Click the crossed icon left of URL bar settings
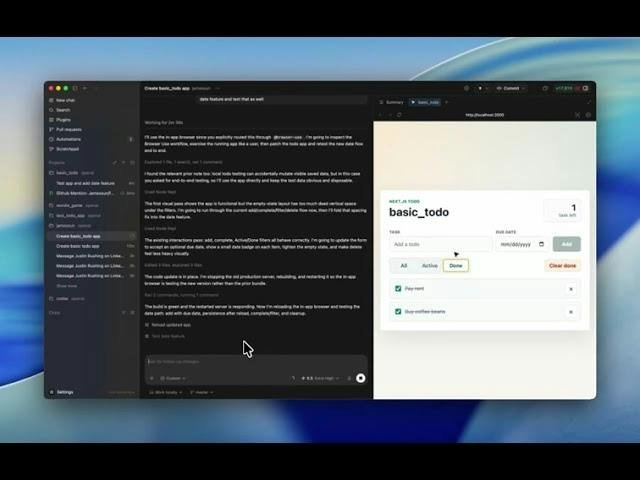Image resolution: width=640 pixels, height=480 pixels. coord(577,115)
